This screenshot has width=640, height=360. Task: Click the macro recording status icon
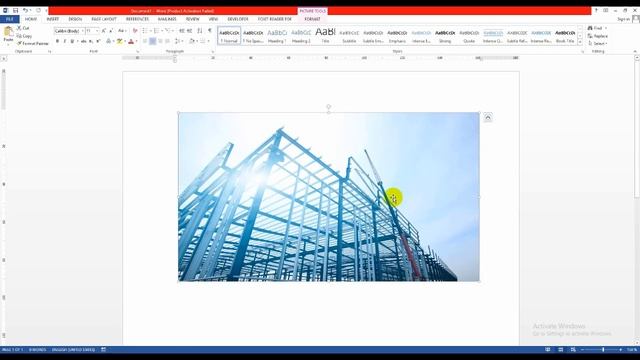pos(104,350)
